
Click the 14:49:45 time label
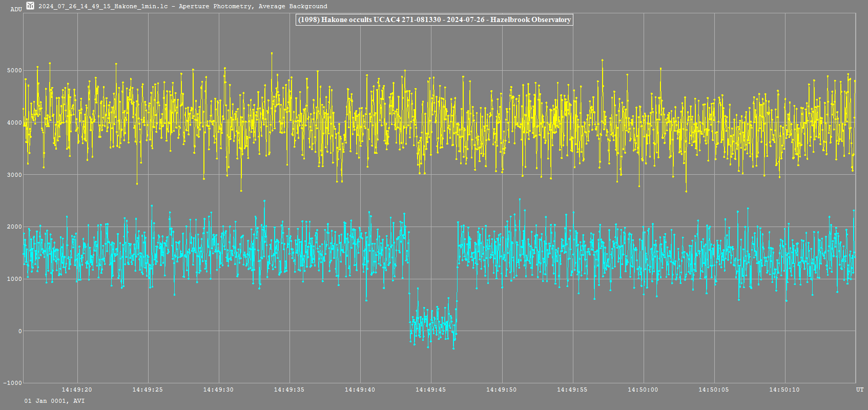click(x=430, y=389)
